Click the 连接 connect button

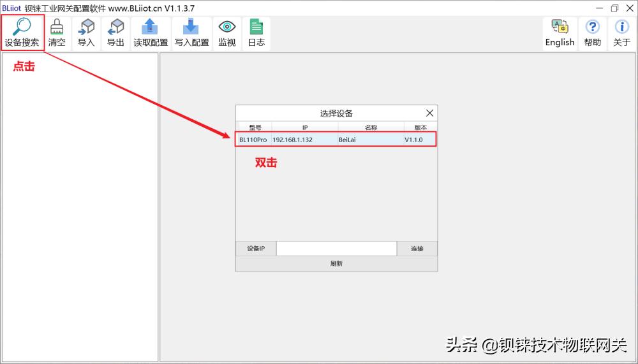tap(417, 249)
